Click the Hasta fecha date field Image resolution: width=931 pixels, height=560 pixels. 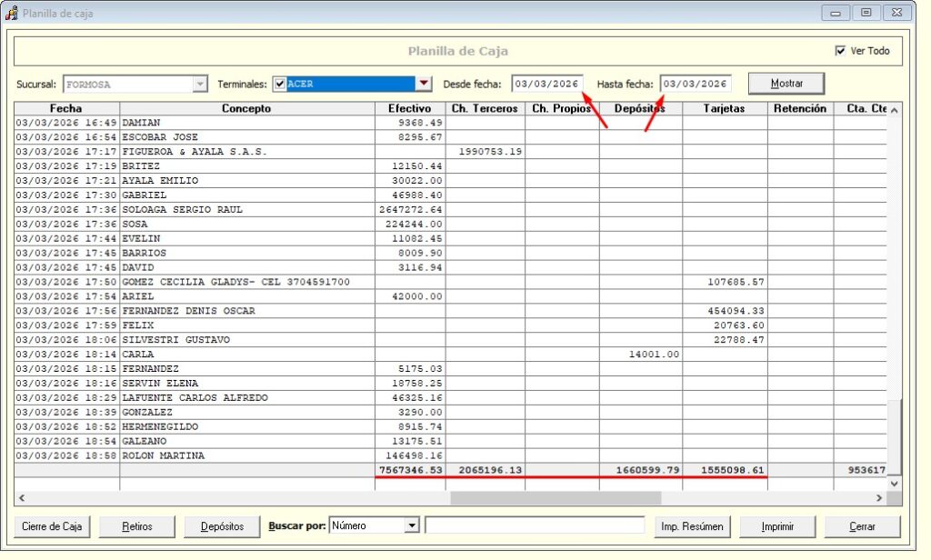pyautogui.click(x=696, y=85)
